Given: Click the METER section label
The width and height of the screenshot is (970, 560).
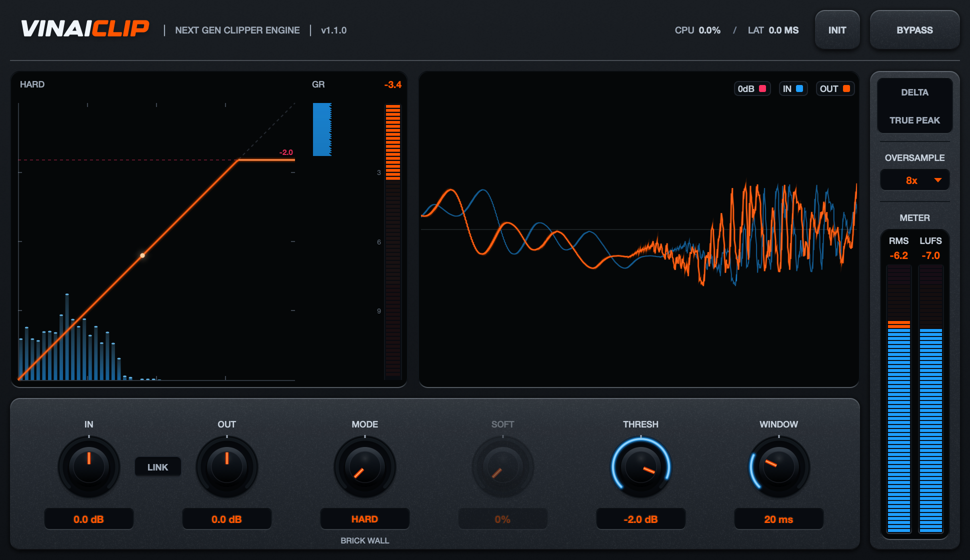Looking at the screenshot, I should (914, 218).
